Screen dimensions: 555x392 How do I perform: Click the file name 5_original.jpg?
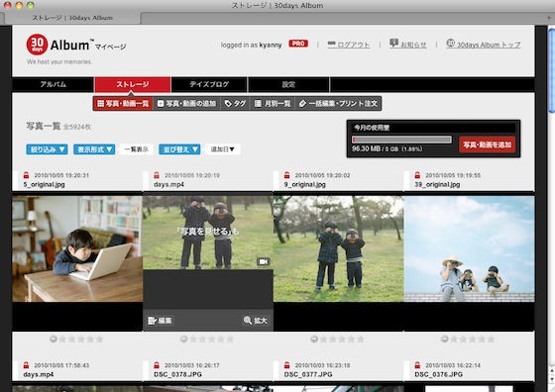point(44,184)
